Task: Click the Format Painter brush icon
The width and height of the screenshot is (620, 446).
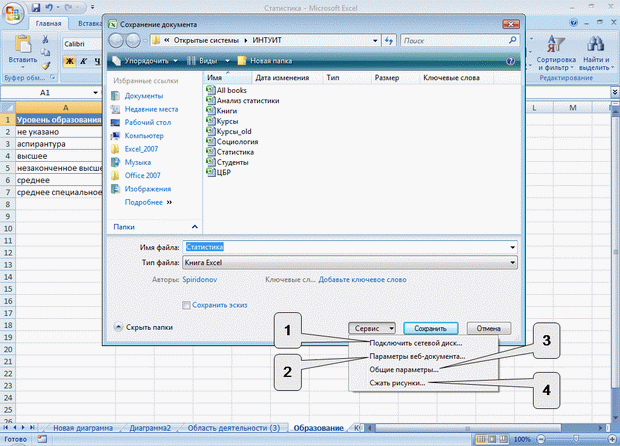Action: pyautogui.click(x=46, y=66)
